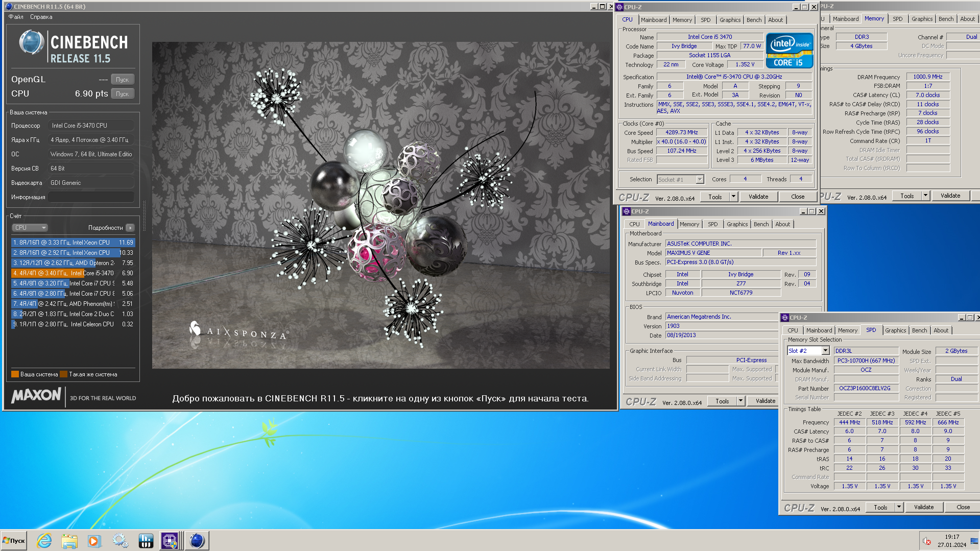Run the CPU test with Пуск button

(x=123, y=93)
